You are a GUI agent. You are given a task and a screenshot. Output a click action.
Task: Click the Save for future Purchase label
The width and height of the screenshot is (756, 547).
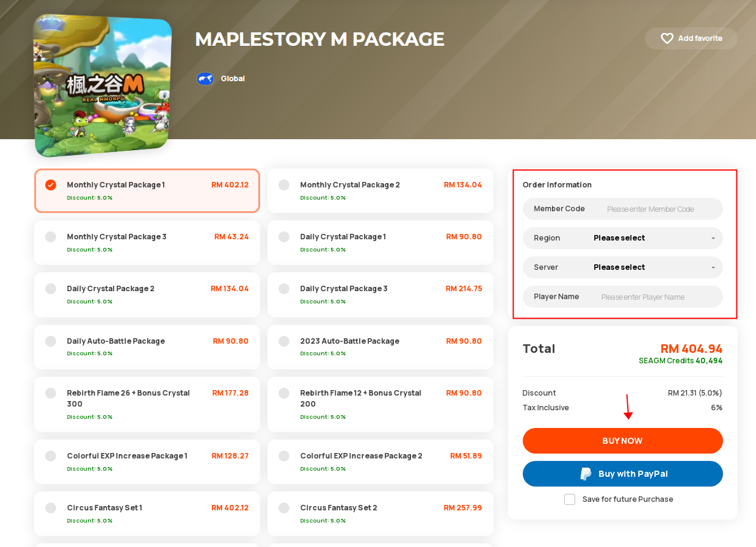click(628, 499)
